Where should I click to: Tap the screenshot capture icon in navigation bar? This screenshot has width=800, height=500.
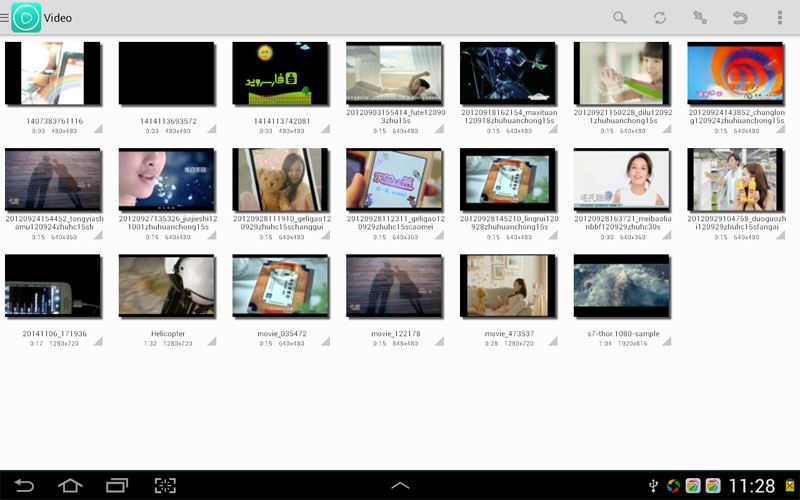pyautogui.click(x=165, y=485)
